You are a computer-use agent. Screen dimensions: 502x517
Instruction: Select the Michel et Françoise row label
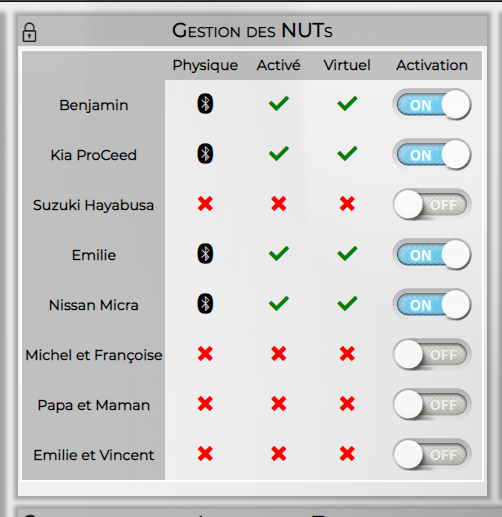(94, 355)
